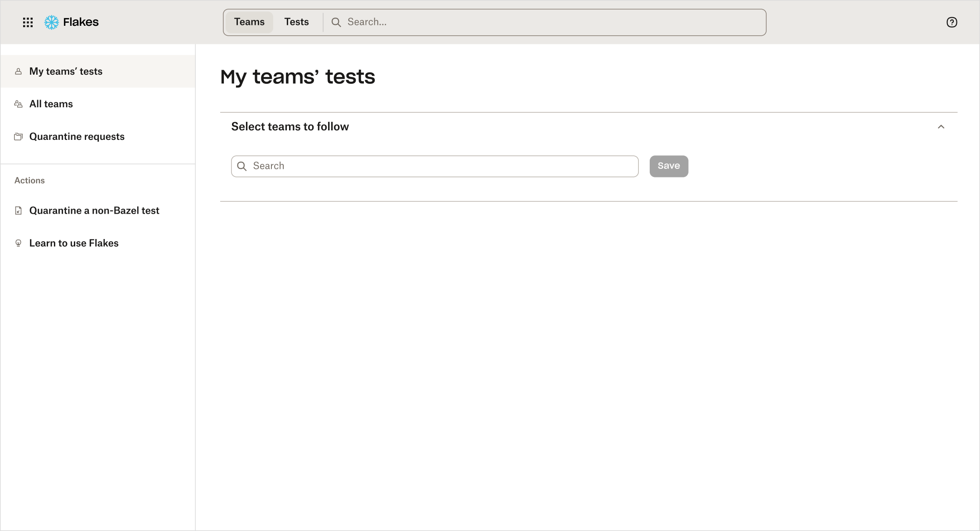Go to Quarantine requests
The width and height of the screenshot is (980, 531).
point(77,137)
